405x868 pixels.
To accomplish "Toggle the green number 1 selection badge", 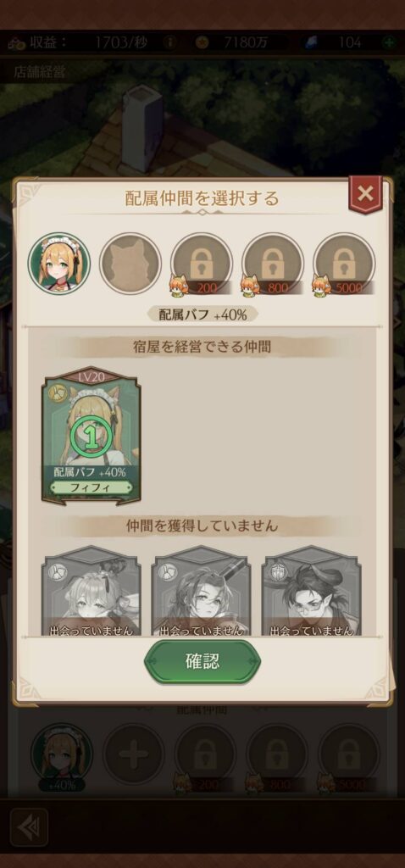I will 92,437.
